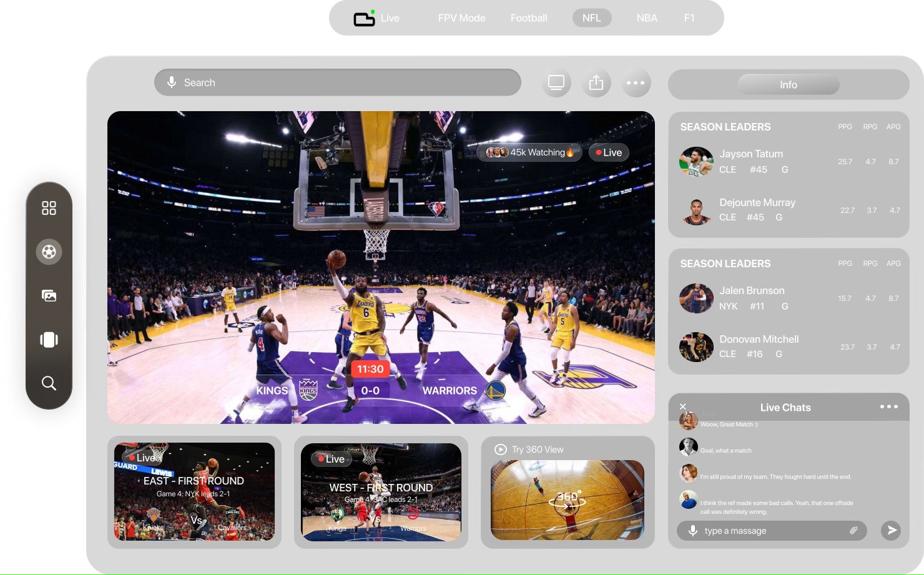Click the microphone icon in message box

click(x=692, y=531)
